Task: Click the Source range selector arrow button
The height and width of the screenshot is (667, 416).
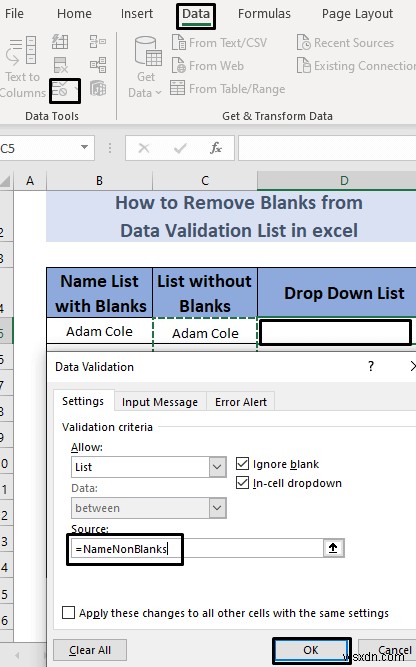Action: (333, 548)
